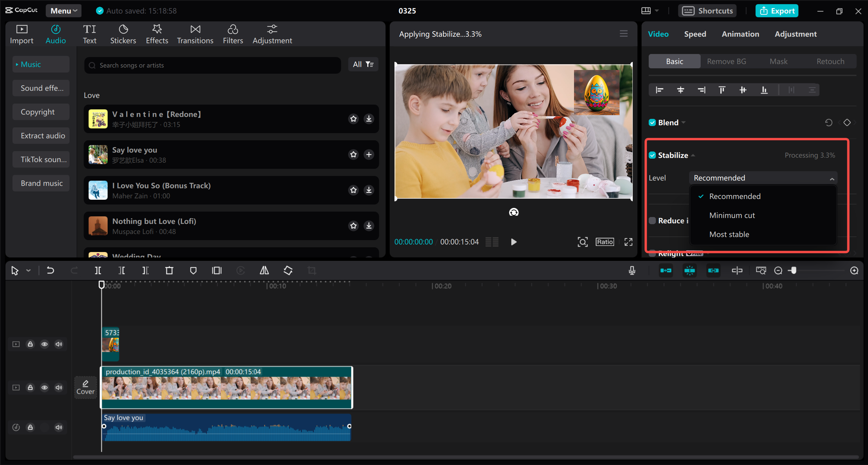The width and height of the screenshot is (868, 465).
Task: Mirror the video clip
Action: [264, 270]
